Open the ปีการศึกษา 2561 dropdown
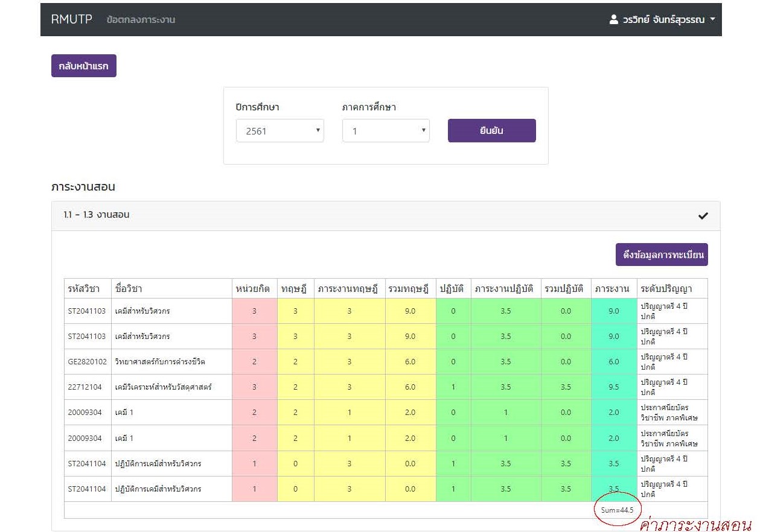The width and height of the screenshot is (760, 532). [279, 131]
